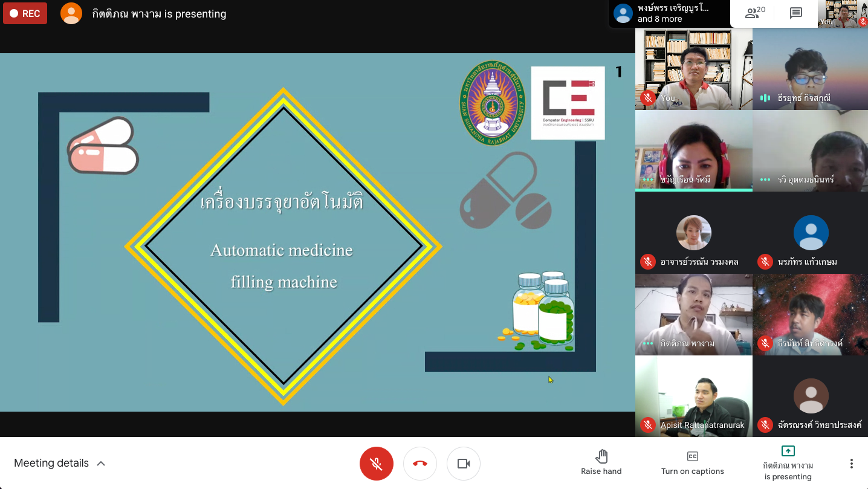Click your self-view thumbnail at top right
The width and height of the screenshot is (868, 489).
(x=842, y=13)
